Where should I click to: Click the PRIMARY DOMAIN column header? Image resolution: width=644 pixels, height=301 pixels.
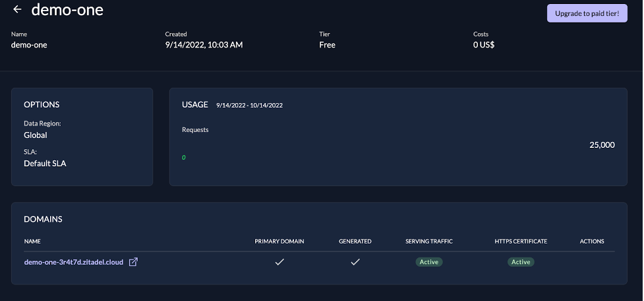(x=279, y=242)
